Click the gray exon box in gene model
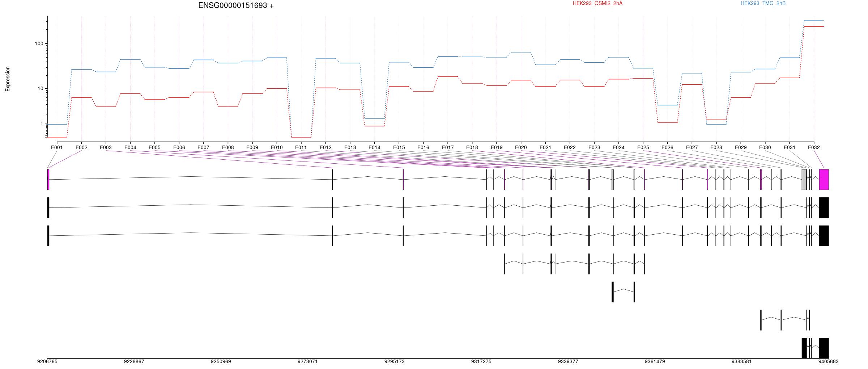The height and width of the screenshot is (369, 868). click(804, 180)
